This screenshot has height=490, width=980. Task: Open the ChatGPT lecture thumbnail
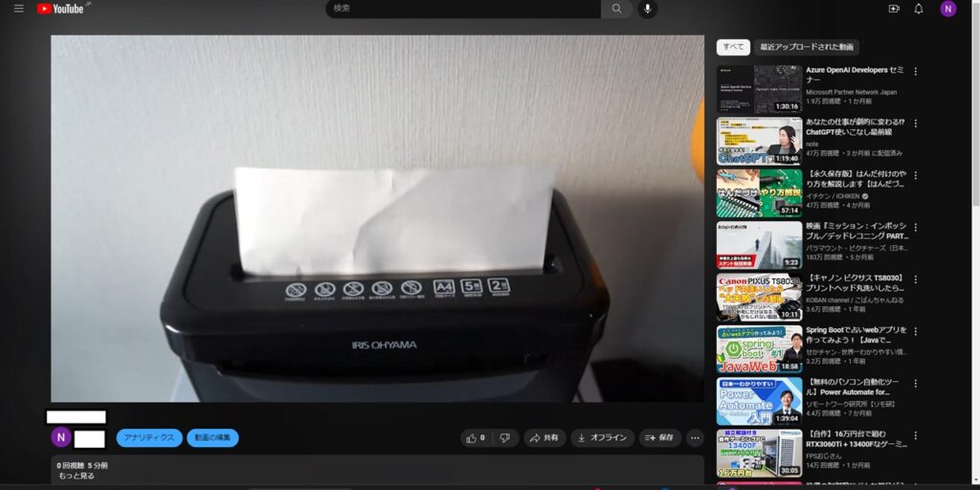759,141
